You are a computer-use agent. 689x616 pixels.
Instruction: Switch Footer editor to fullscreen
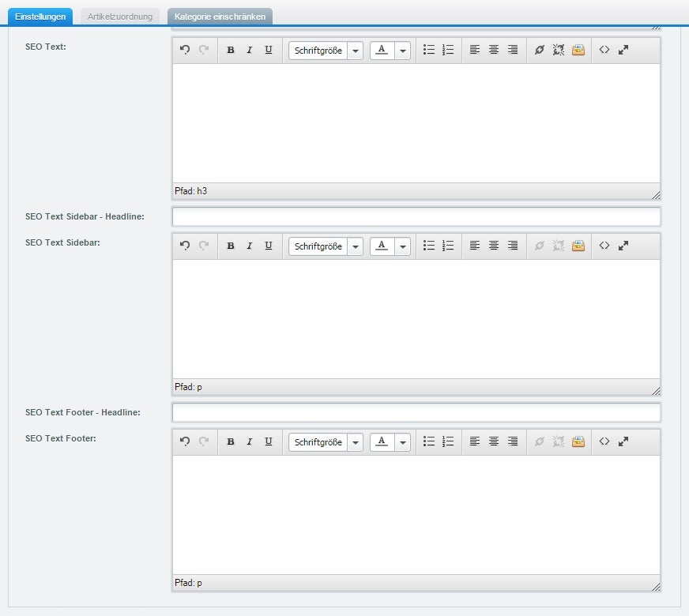pyautogui.click(x=623, y=441)
